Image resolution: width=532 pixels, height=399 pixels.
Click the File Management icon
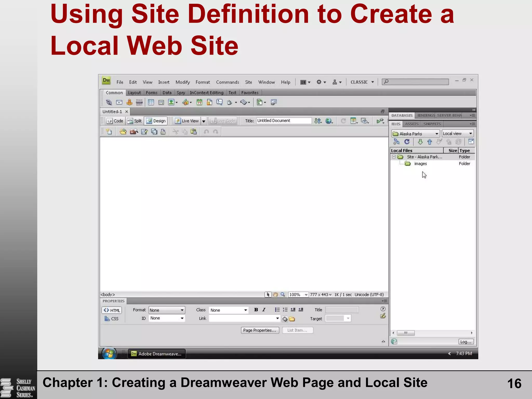[318, 121]
